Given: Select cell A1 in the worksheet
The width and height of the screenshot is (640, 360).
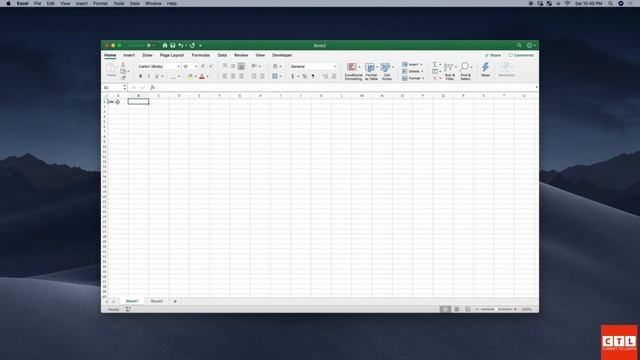Looking at the screenshot, I should click(x=118, y=101).
